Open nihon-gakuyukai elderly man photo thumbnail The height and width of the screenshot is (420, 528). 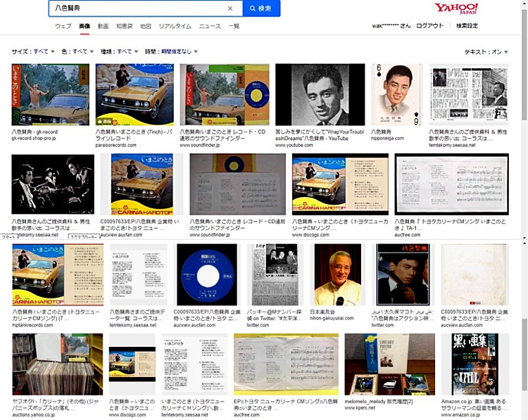point(338,274)
